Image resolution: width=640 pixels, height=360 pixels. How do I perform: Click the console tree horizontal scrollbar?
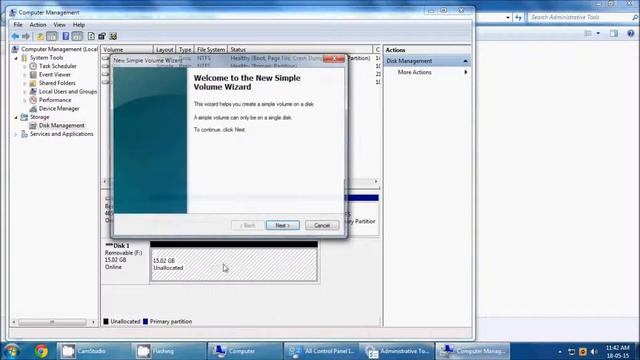click(x=53, y=322)
